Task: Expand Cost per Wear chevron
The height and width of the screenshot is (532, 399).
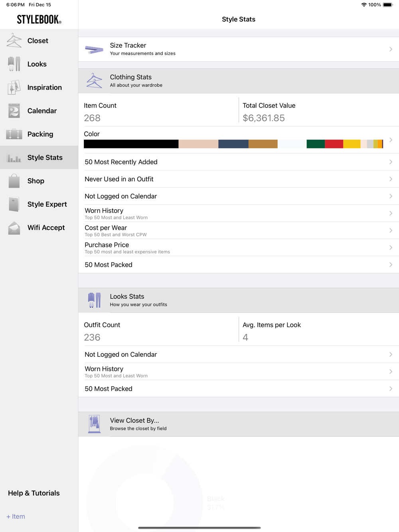Action: (391, 231)
